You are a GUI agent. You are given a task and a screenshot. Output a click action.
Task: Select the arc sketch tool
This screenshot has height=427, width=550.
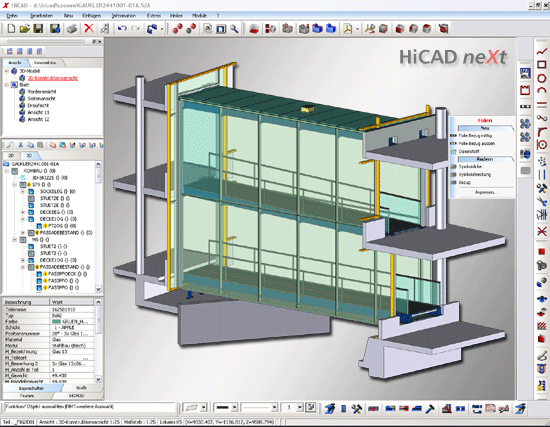point(542,91)
